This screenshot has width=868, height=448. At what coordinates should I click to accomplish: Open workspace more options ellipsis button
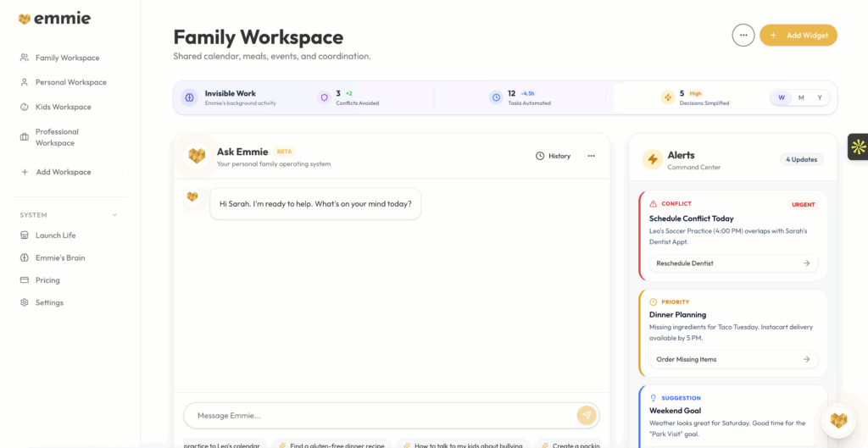pyautogui.click(x=743, y=35)
